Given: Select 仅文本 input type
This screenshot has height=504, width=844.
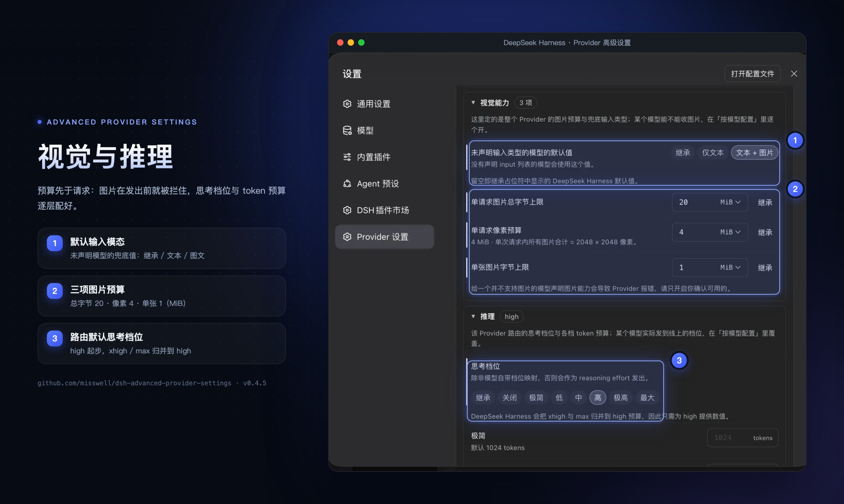Looking at the screenshot, I should click(x=712, y=153).
